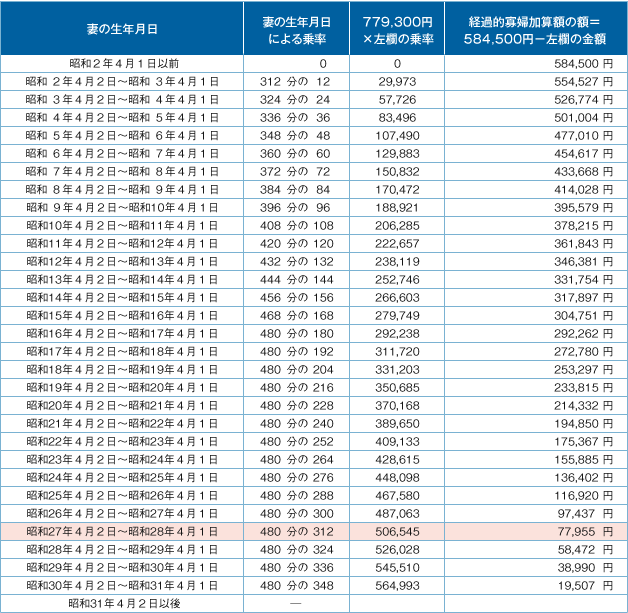Select 昭和7年4月2日〜昭和8年4月1日 date cell
This screenshot has width=628, height=613.
pos(122,172)
